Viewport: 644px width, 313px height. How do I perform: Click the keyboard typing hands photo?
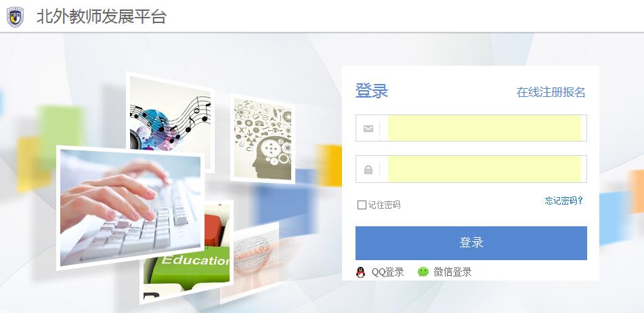point(131,208)
